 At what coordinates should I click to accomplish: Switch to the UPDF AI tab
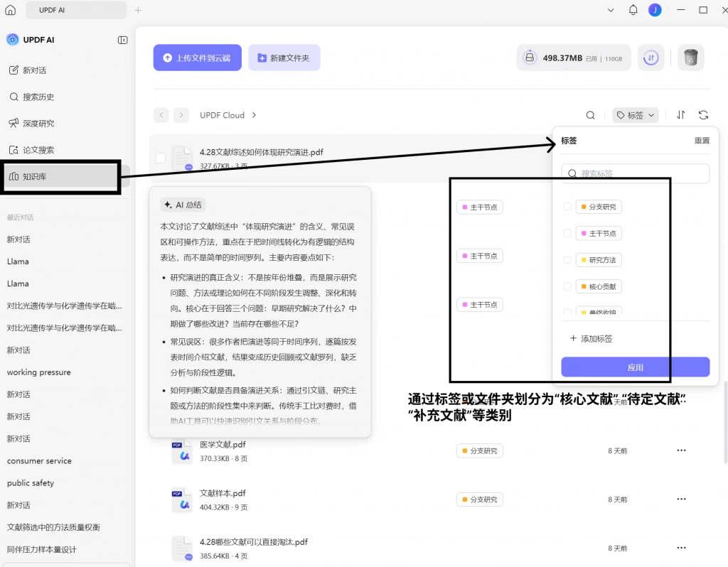coord(76,10)
